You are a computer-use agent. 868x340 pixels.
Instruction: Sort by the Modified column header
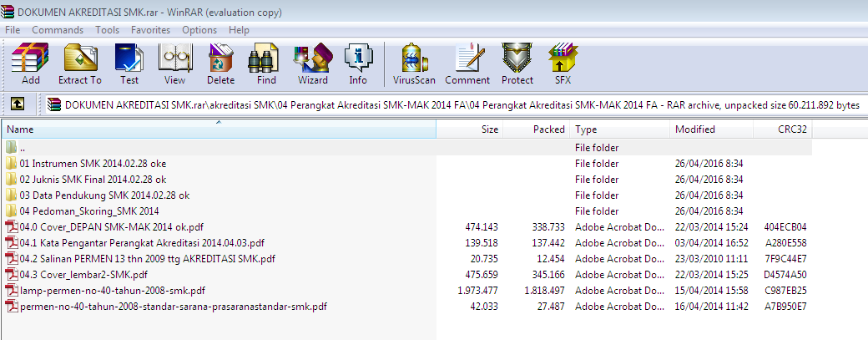click(711, 129)
